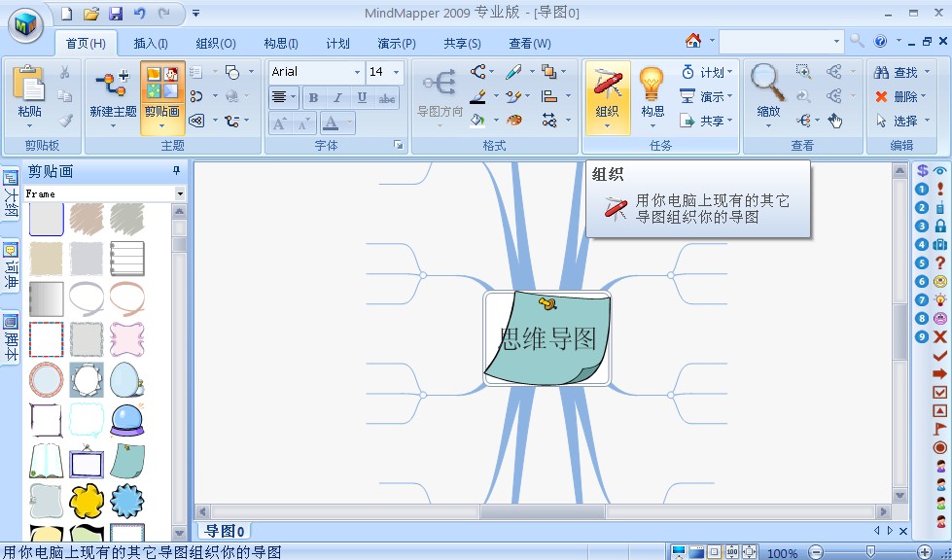The image size is (952, 560).
Task: Click the Brainstorm (构思) lightbulb icon
Action: pyautogui.click(x=652, y=85)
